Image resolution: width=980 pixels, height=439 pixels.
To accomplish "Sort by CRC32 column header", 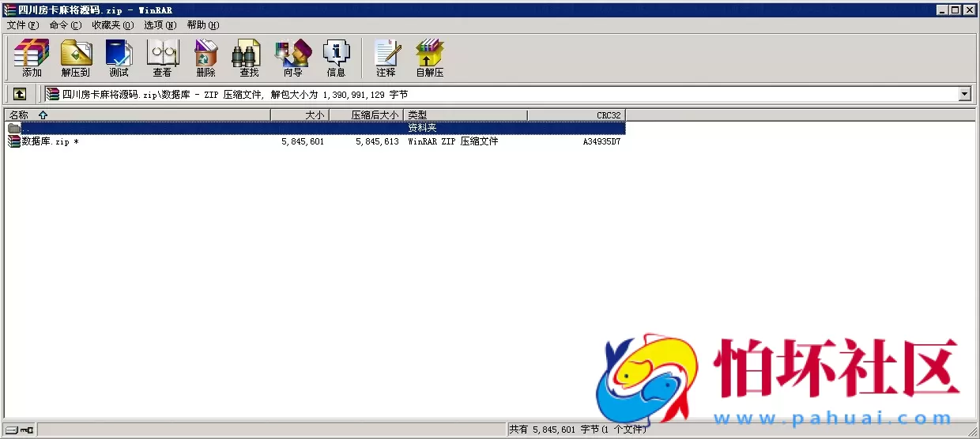I will point(577,115).
